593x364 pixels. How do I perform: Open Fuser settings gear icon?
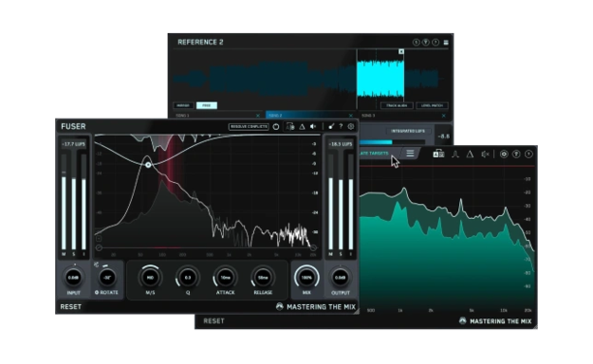351,127
